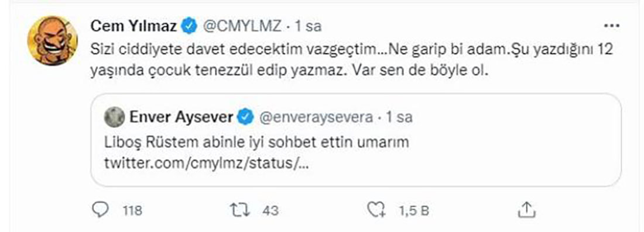Open Cem Yılmaz's cartoon profile avatar

point(52,40)
